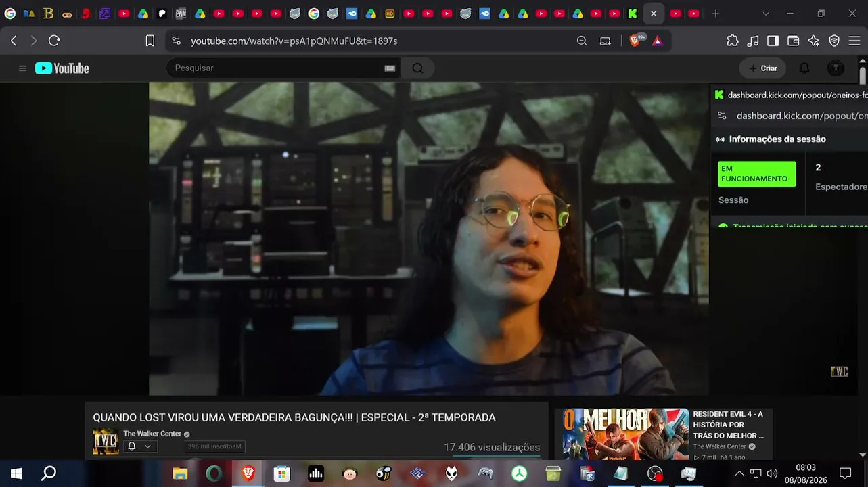Image resolution: width=868 pixels, height=487 pixels.
Task: Switch to the Kick tab with green K
Action: tap(633, 14)
